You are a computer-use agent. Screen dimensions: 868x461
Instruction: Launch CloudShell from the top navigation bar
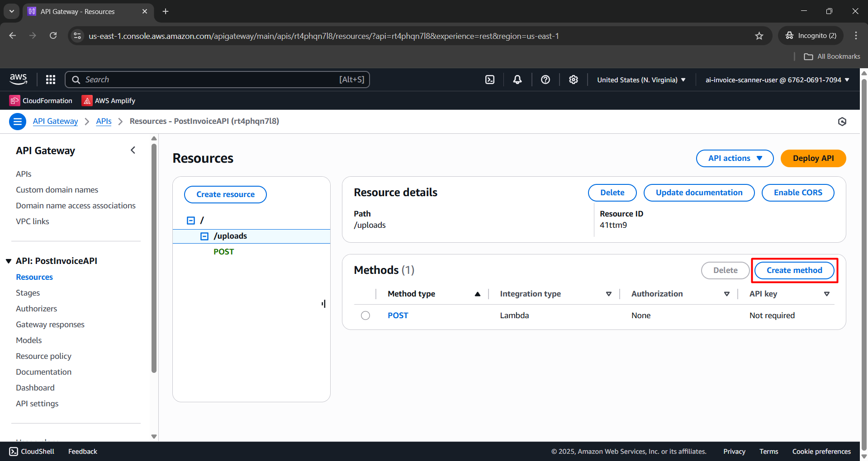click(x=490, y=80)
